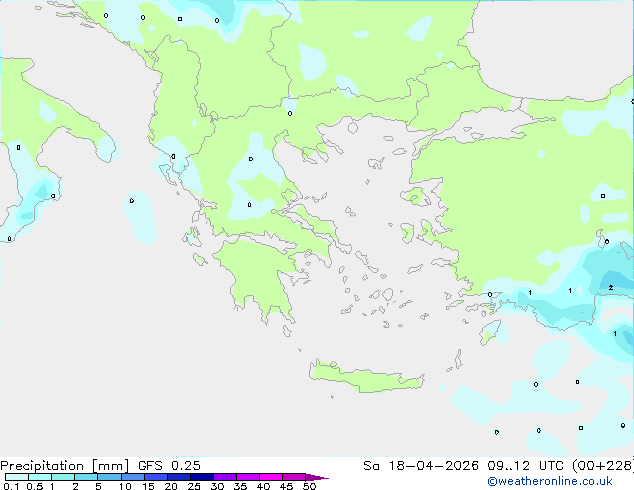Click the forecast offset "(00+228)"
Viewport: 634px width, 490px height.
[603, 465]
